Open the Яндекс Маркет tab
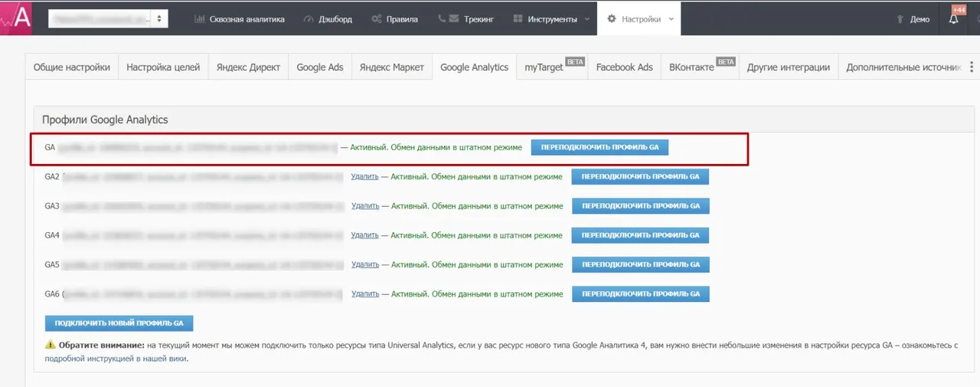Viewport: 980px width, 387px height. click(392, 67)
